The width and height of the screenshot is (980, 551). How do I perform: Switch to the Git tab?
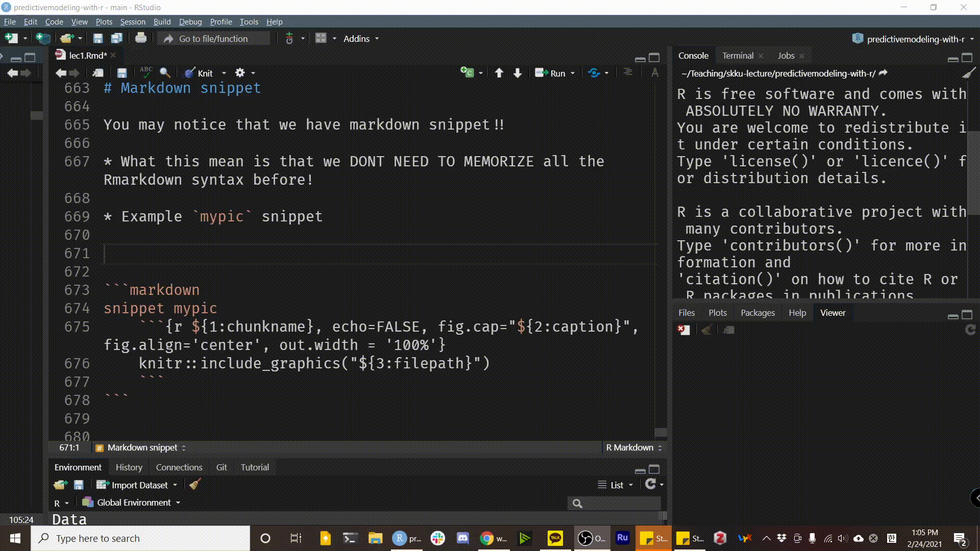[221, 467]
